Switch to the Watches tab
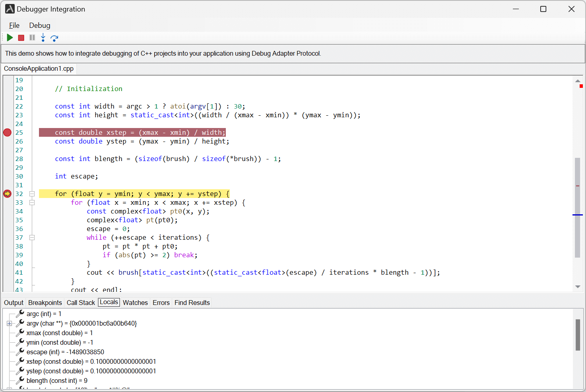 point(135,303)
